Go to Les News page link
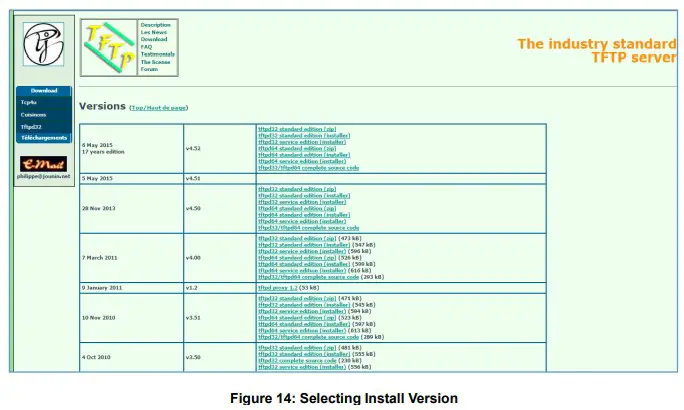Image resolution: width=684 pixels, height=410 pixels. click(x=154, y=32)
